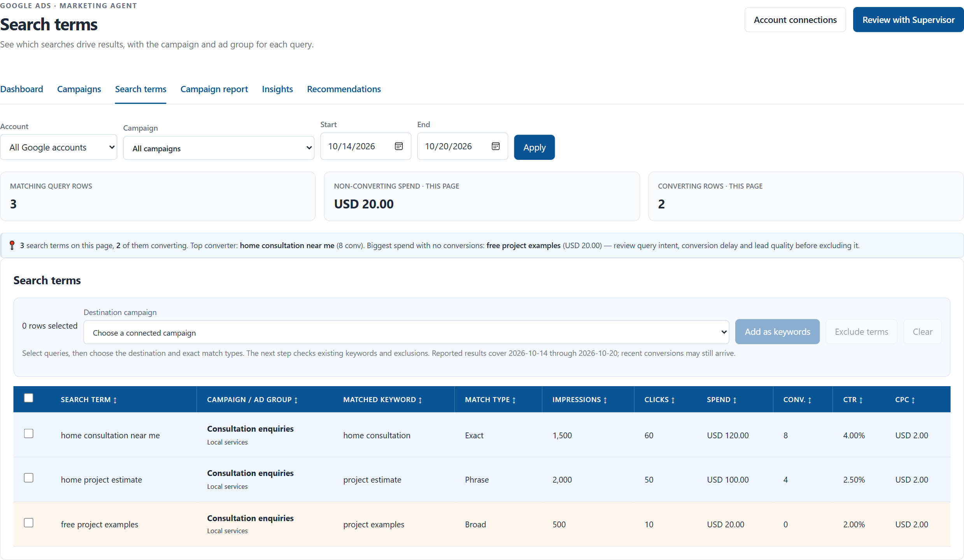This screenshot has height=560, width=964.
Task: Open the Insights tab
Action: tap(277, 89)
